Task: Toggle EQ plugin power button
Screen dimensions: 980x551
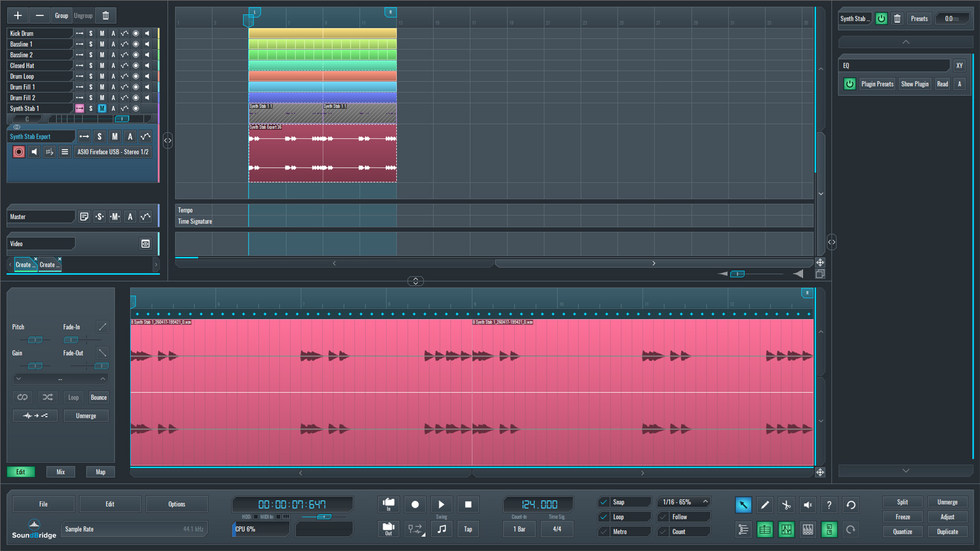Action: click(x=849, y=84)
